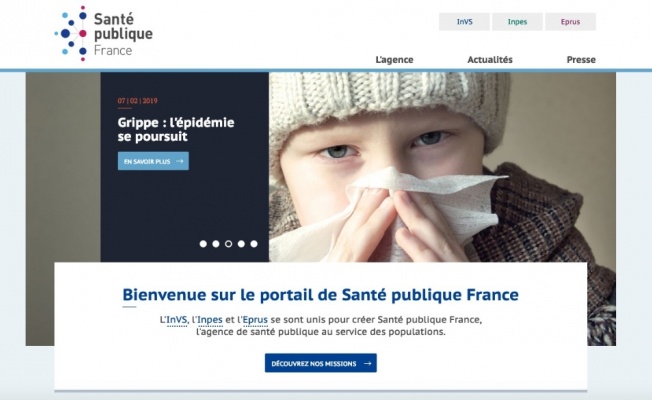Click the En savoir plus button
This screenshot has height=400, width=652.
[153, 161]
